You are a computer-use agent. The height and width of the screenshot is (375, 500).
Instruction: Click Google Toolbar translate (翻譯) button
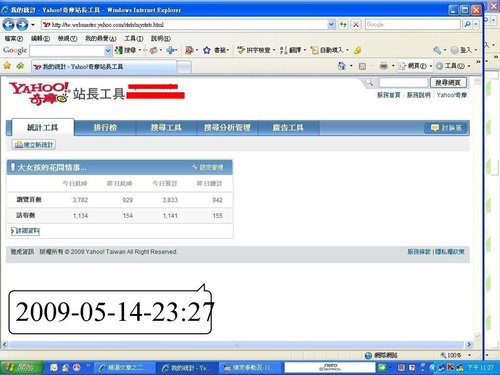click(x=293, y=50)
